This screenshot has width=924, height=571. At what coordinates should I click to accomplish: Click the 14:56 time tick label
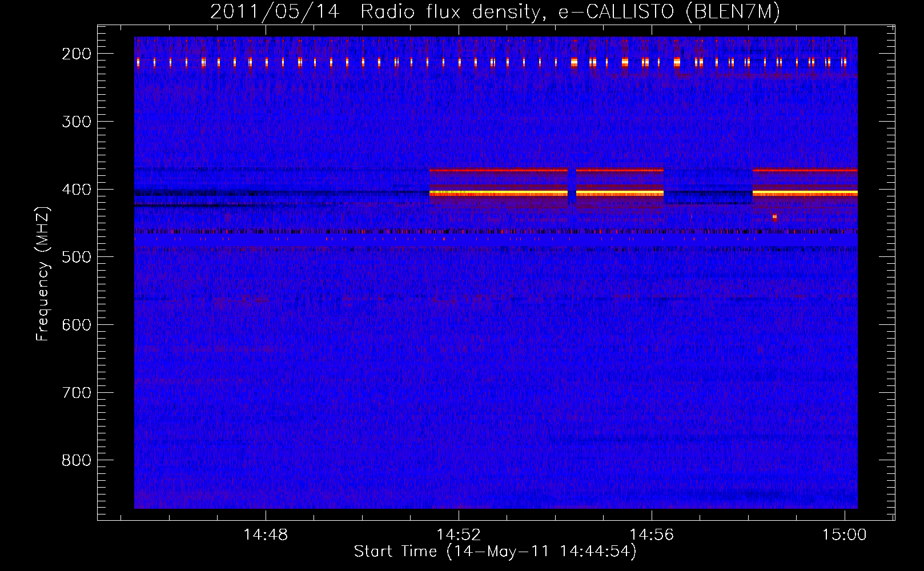coord(652,535)
